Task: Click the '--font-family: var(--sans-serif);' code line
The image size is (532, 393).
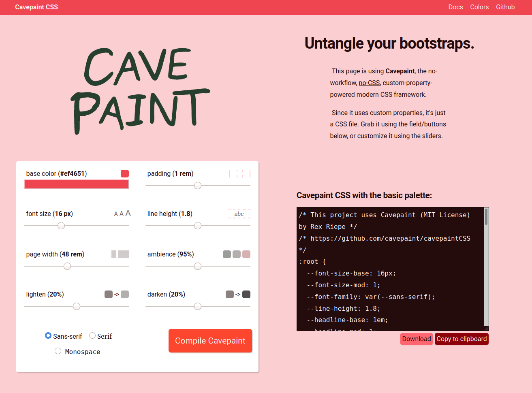Action: (371, 297)
